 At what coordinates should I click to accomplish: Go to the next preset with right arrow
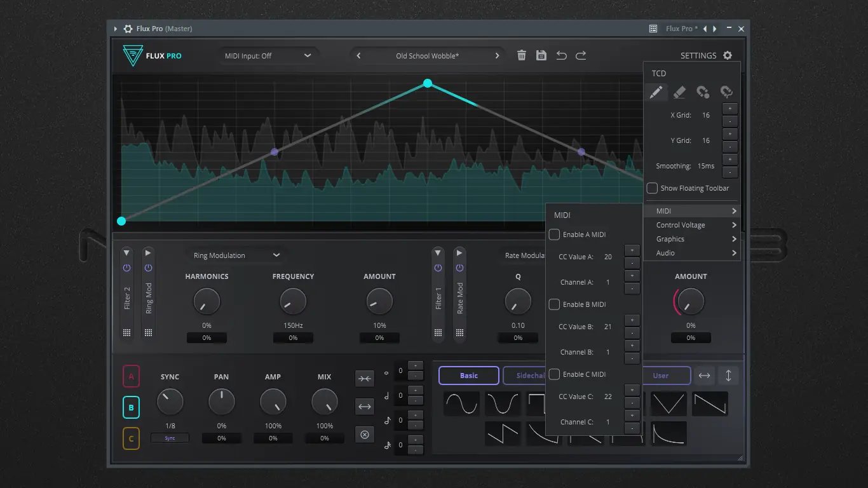[498, 55]
